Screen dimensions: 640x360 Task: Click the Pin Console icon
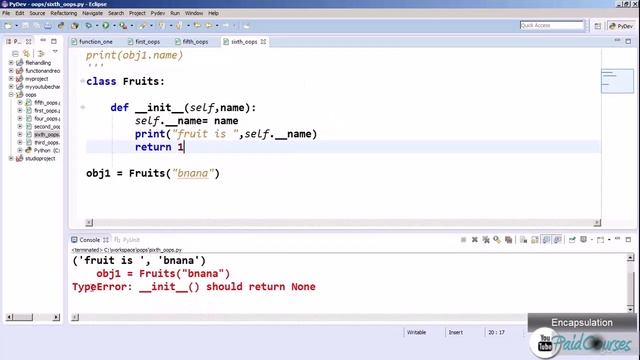pyautogui.click(x=572, y=240)
